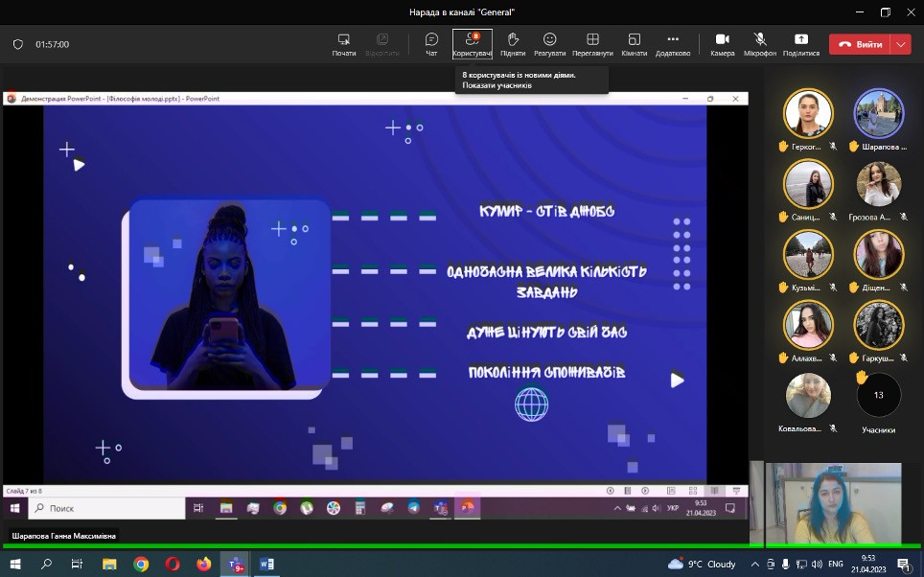Click the raised-hand icon beside Діщен...
This screenshot has height=577, width=924.
click(x=854, y=288)
